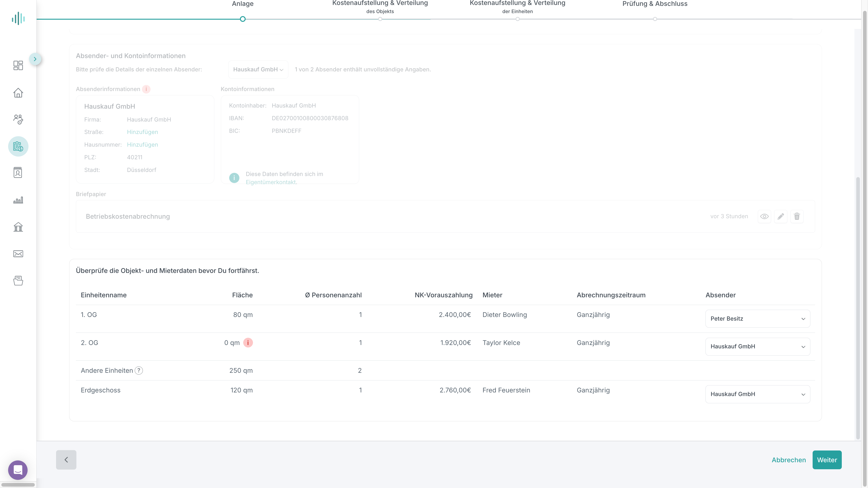This screenshot has height=488, width=868.
Task: Click the back arrow button at bottom left
Action: tap(66, 460)
